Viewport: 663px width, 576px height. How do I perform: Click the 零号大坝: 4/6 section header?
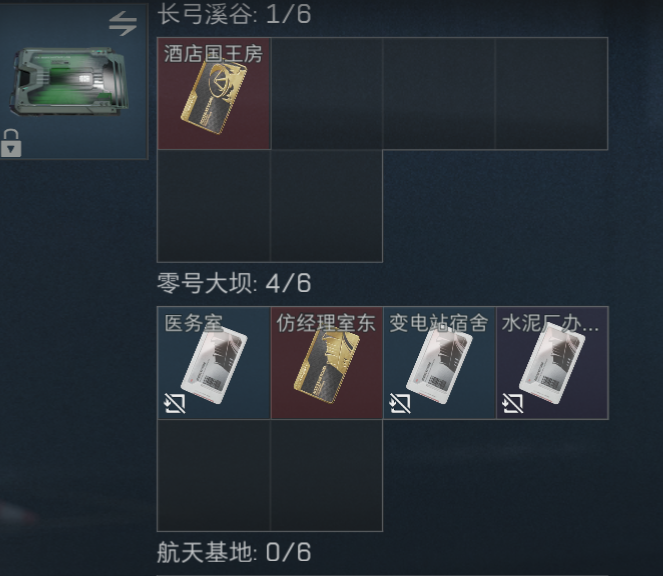234,283
